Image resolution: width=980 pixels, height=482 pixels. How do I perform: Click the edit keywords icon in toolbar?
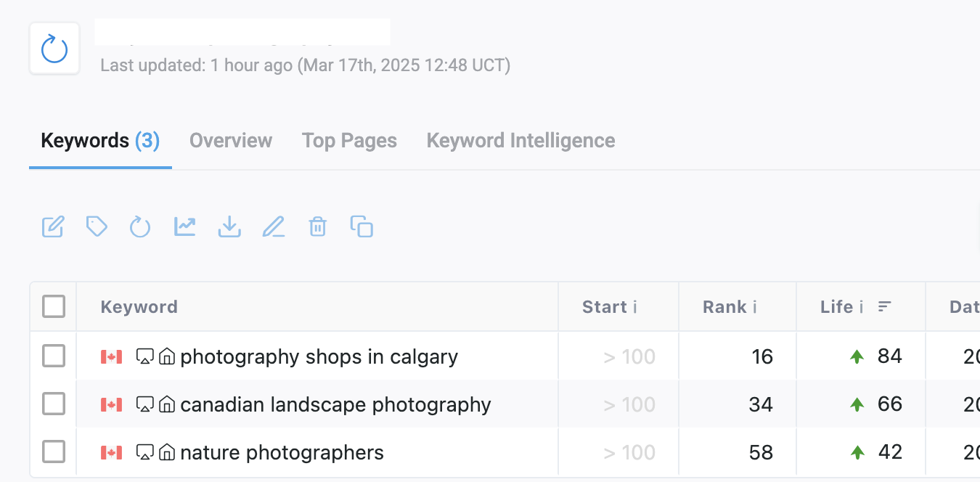click(53, 227)
